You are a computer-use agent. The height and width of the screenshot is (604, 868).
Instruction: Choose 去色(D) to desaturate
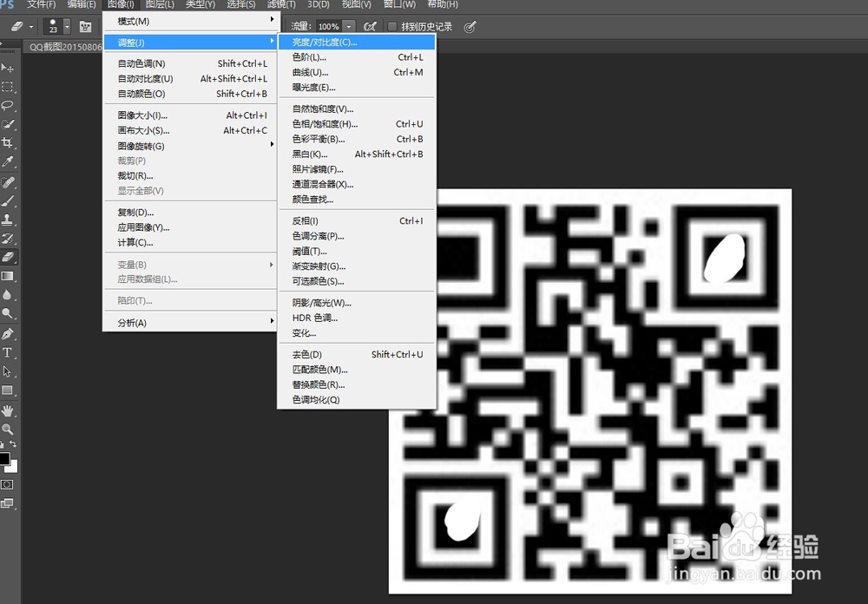click(357, 354)
